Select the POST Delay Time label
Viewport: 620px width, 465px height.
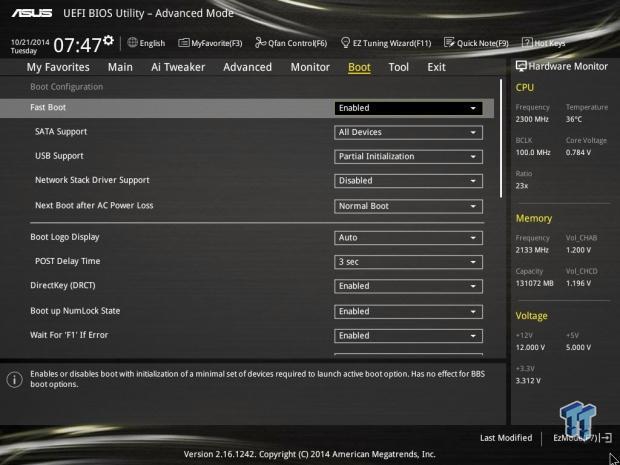click(x=68, y=261)
